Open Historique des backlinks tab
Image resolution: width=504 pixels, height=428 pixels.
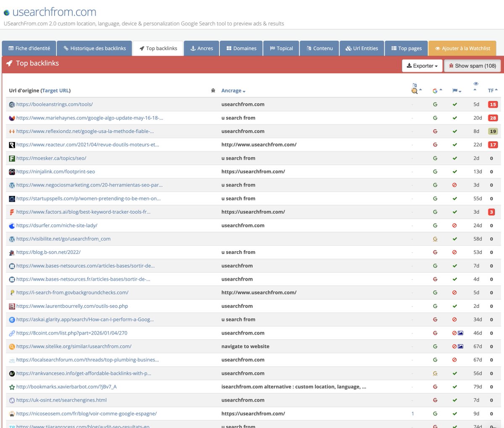coord(94,48)
